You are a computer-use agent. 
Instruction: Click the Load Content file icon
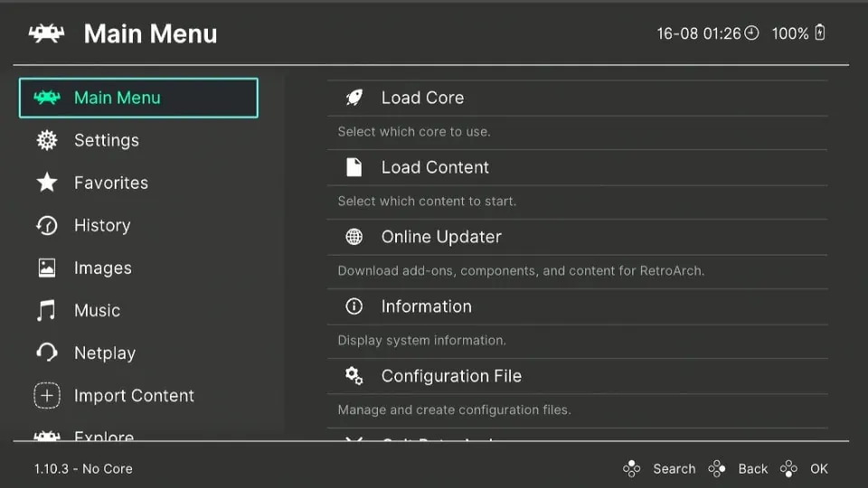[354, 167]
